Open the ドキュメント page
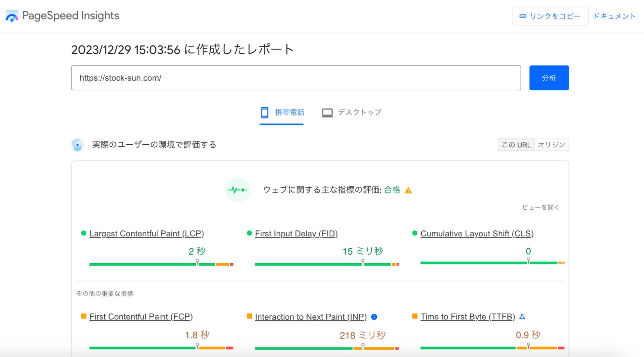Image resolution: width=644 pixels, height=357 pixels. [615, 16]
